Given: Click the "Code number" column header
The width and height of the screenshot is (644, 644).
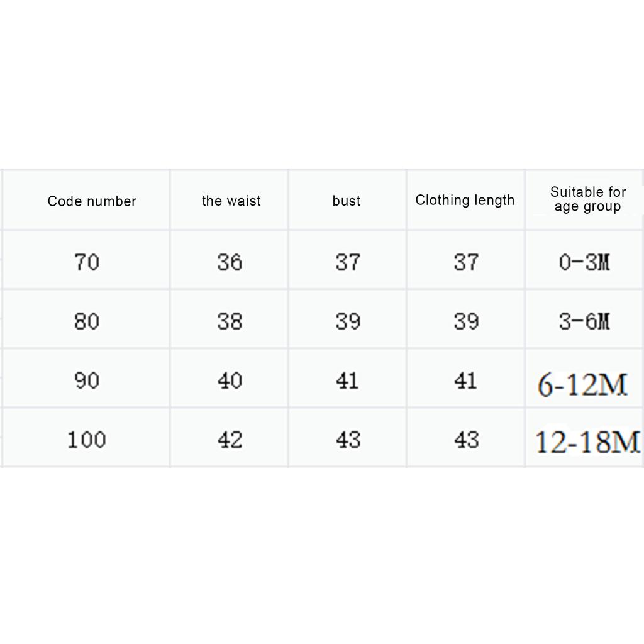Looking at the screenshot, I should [92, 201].
